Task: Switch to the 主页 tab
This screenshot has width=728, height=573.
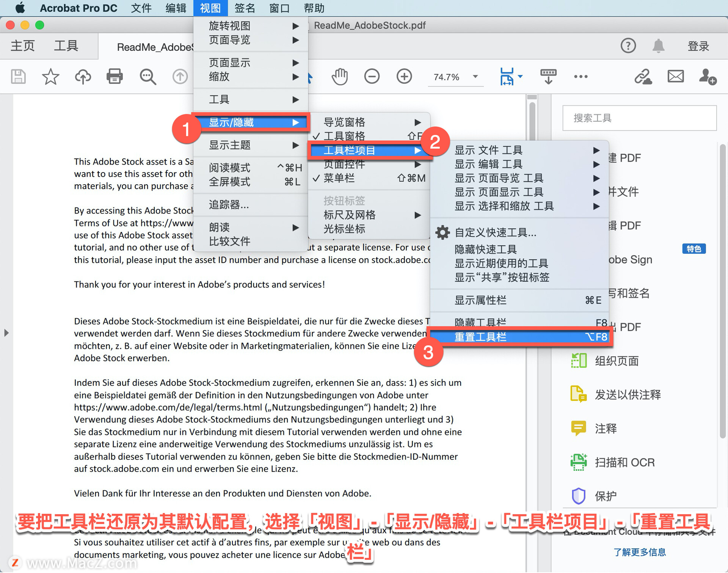Action: pyautogui.click(x=22, y=46)
